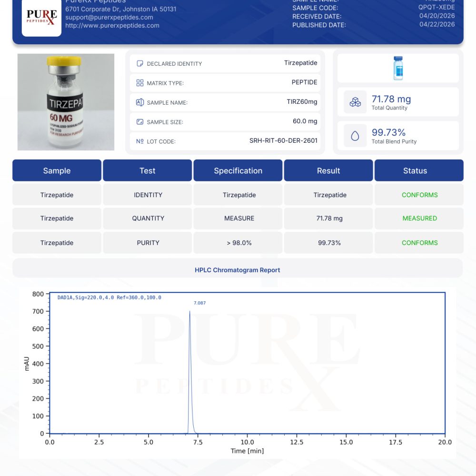The width and height of the screenshot is (476, 476).
Task: Select the 99.73% total blend purity value
Action: (388, 132)
